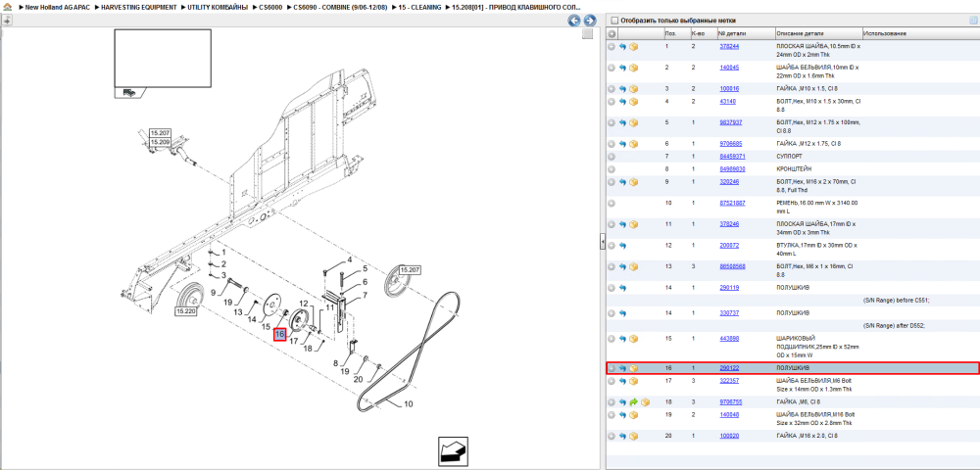Go to the previous diagram arrow
Image resolution: width=980 pixels, height=470 pixels.
573,21
